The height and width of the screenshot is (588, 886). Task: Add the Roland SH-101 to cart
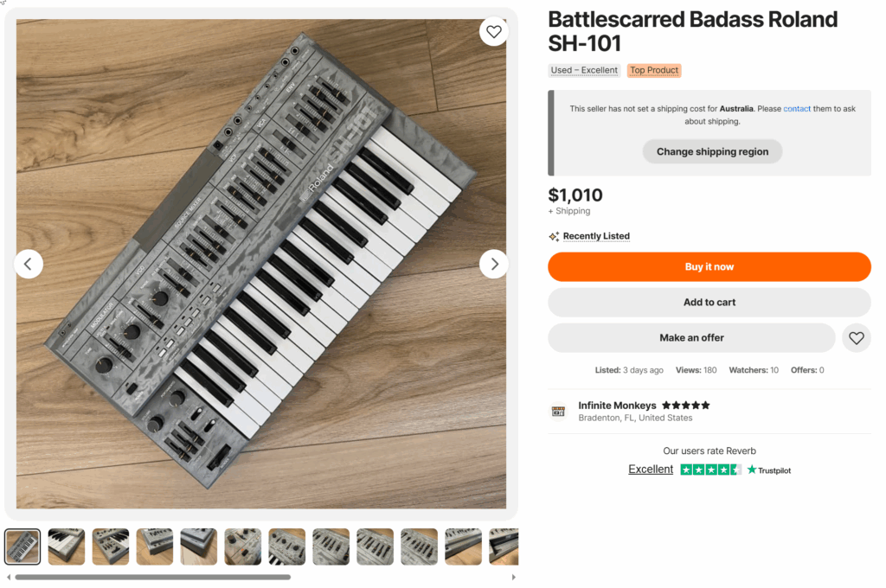pos(709,303)
